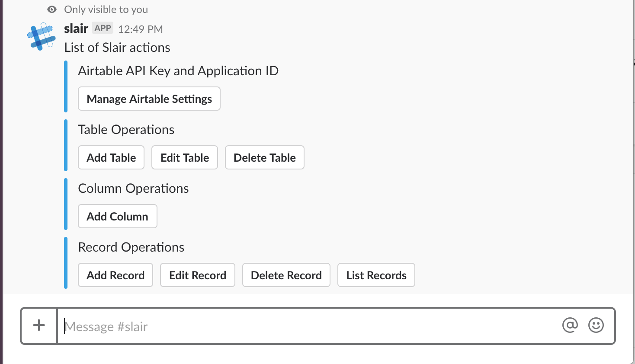Click the Add Column button
This screenshot has width=635, height=364.
pyautogui.click(x=118, y=216)
